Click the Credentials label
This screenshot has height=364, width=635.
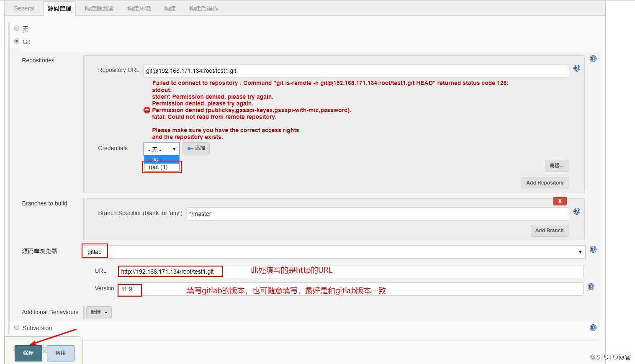pos(113,148)
